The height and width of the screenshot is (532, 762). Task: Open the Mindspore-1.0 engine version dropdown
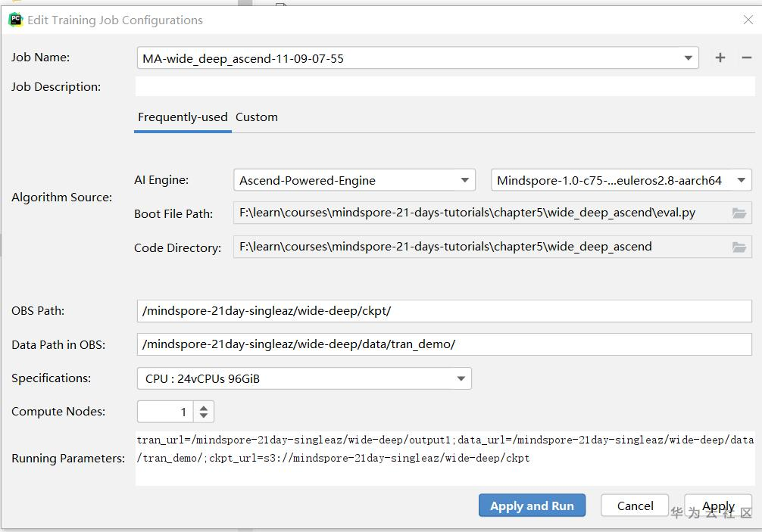point(741,180)
